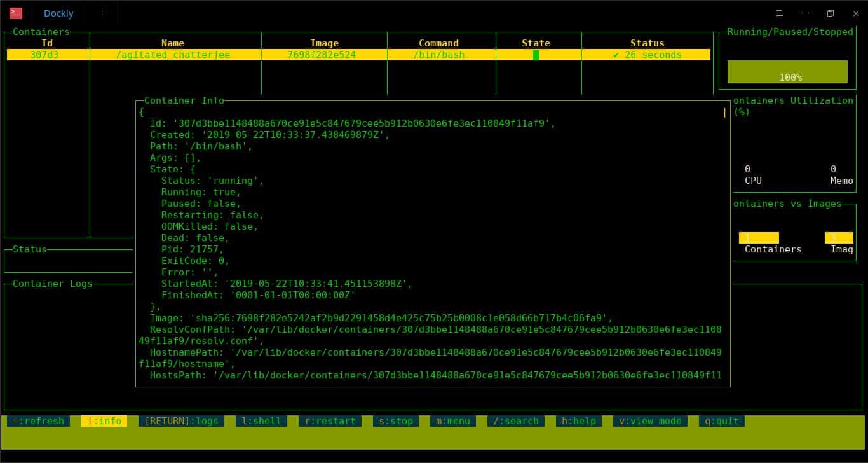Click the Container Info panel title

click(x=184, y=100)
